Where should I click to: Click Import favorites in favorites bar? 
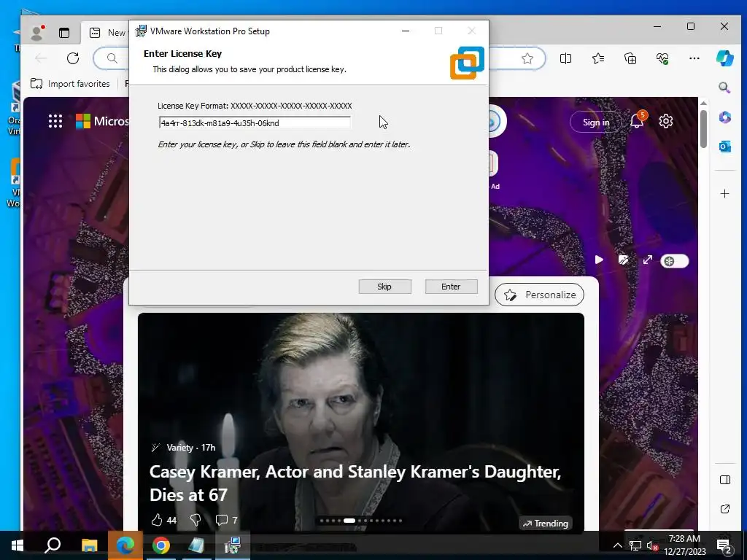(70, 84)
